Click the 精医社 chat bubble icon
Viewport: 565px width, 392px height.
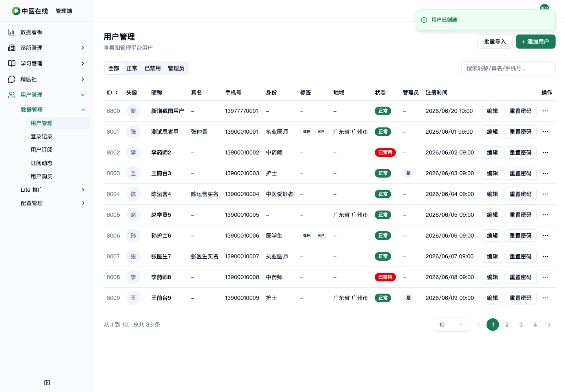coord(12,79)
